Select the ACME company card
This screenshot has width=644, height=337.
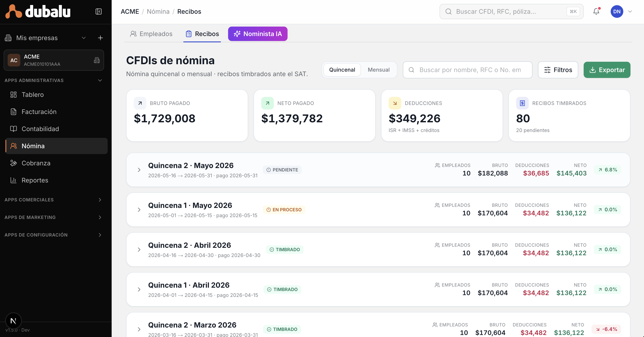pyautogui.click(x=54, y=60)
